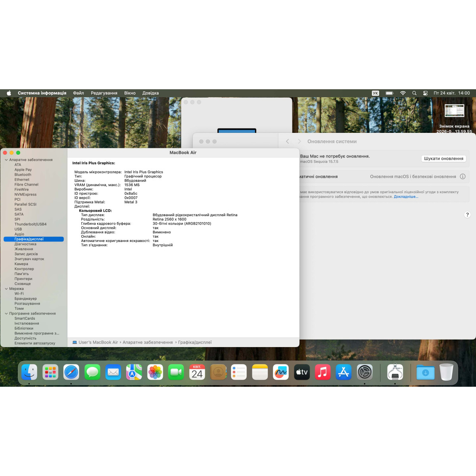
Task: Switch the УК input source
Action: tap(375, 93)
